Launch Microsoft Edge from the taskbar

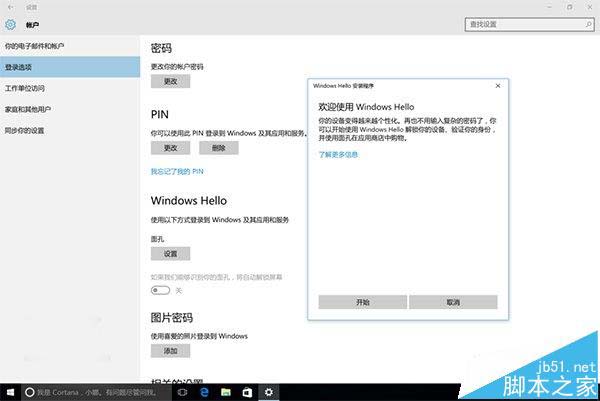tap(204, 392)
